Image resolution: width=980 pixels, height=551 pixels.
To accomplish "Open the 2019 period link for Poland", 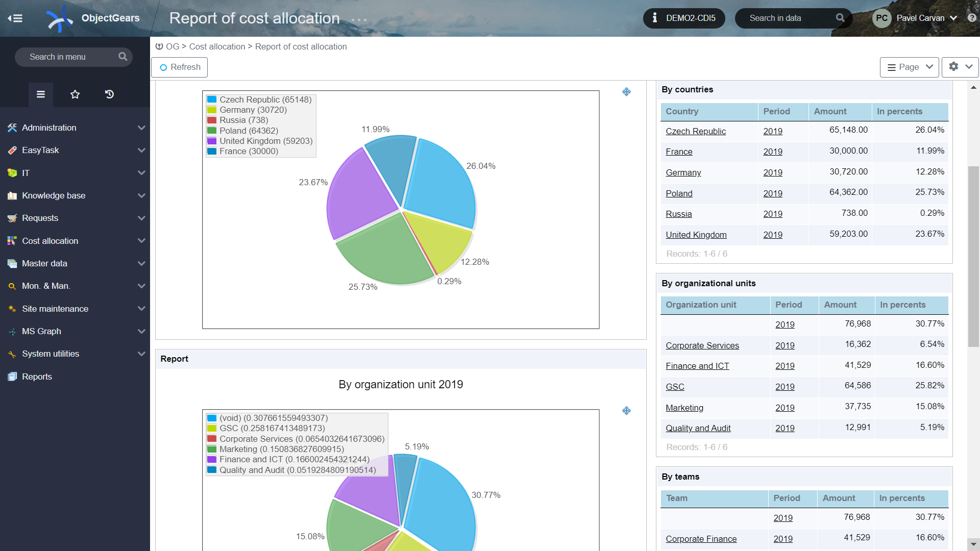I will [772, 193].
